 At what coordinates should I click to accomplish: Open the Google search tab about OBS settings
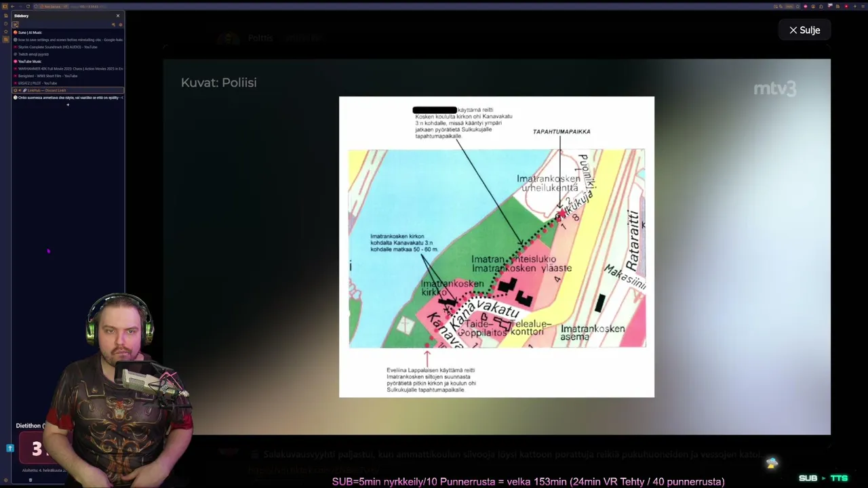[68, 40]
